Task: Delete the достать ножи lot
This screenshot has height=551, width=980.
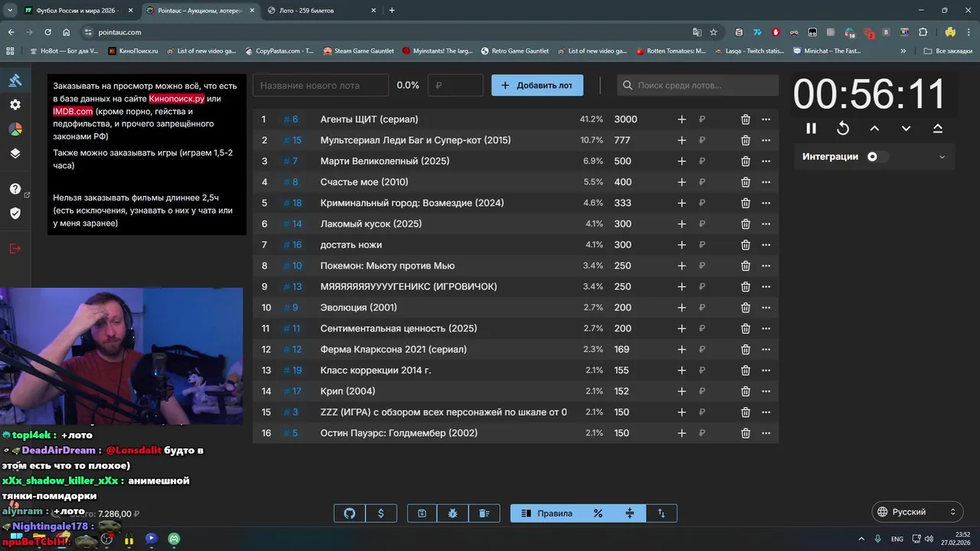Action: [x=745, y=245]
